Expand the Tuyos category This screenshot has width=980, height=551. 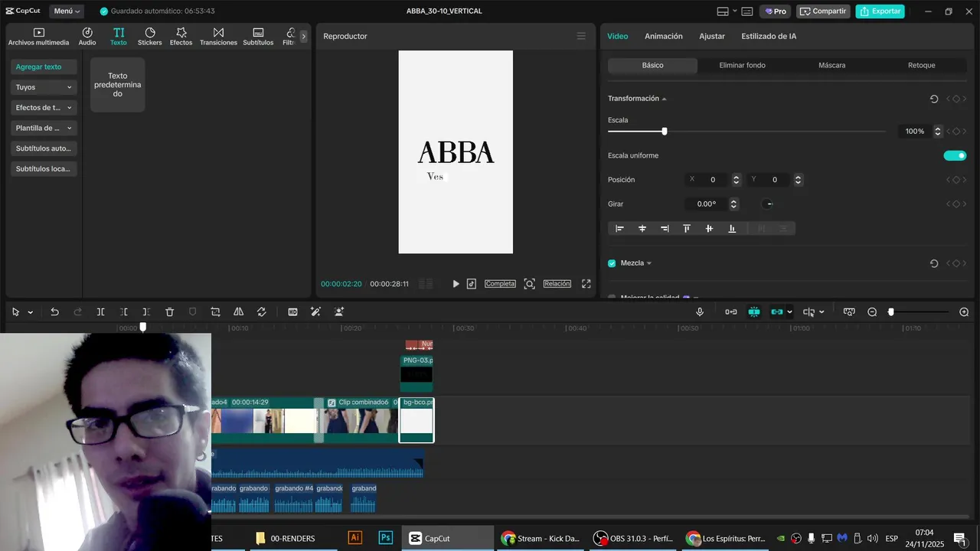(44, 87)
